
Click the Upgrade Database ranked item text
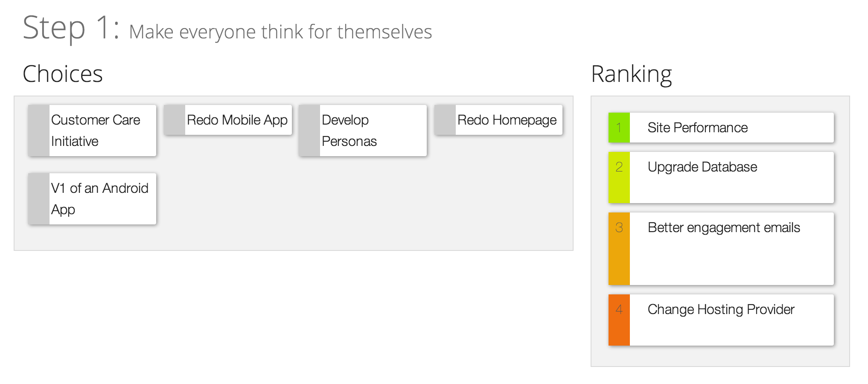702,167
